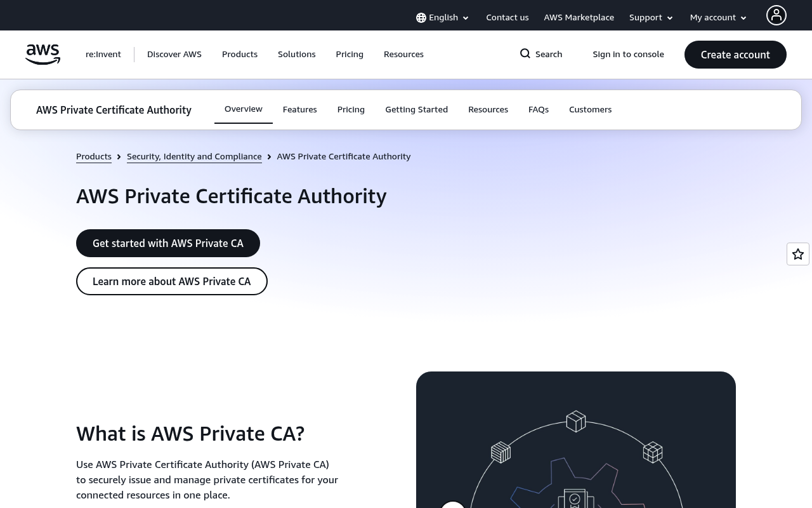Click the What is AWS Private CA? heading
Viewport: 812px width, 508px height.
[190, 434]
